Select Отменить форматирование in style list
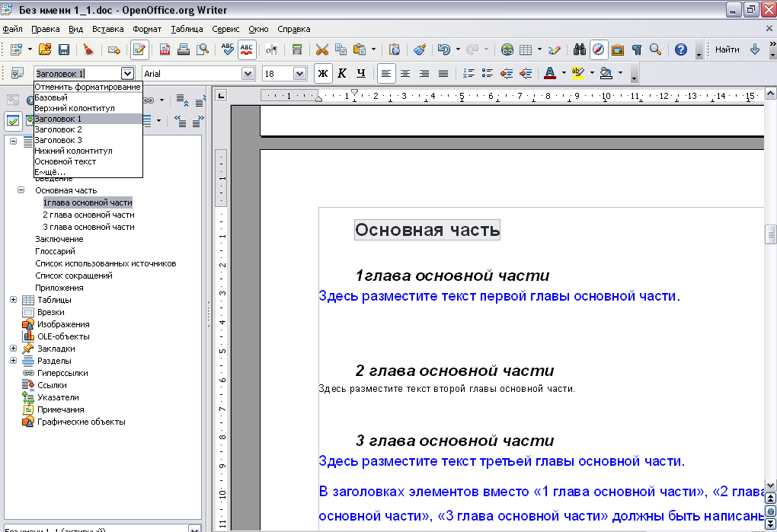This screenshot has height=532, width=777. coord(88,87)
